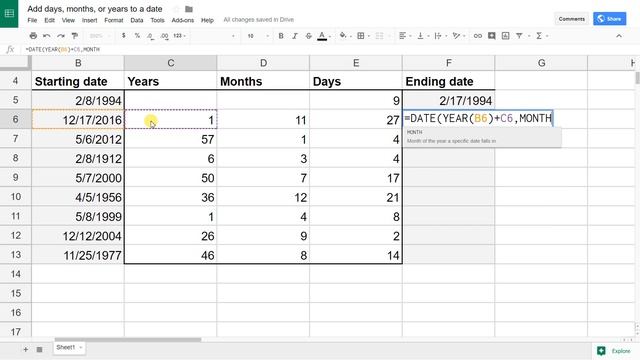The height and width of the screenshot is (360, 640).
Task: Click the Merge cells icon
Action: pyautogui.click(x=380, y=36)
